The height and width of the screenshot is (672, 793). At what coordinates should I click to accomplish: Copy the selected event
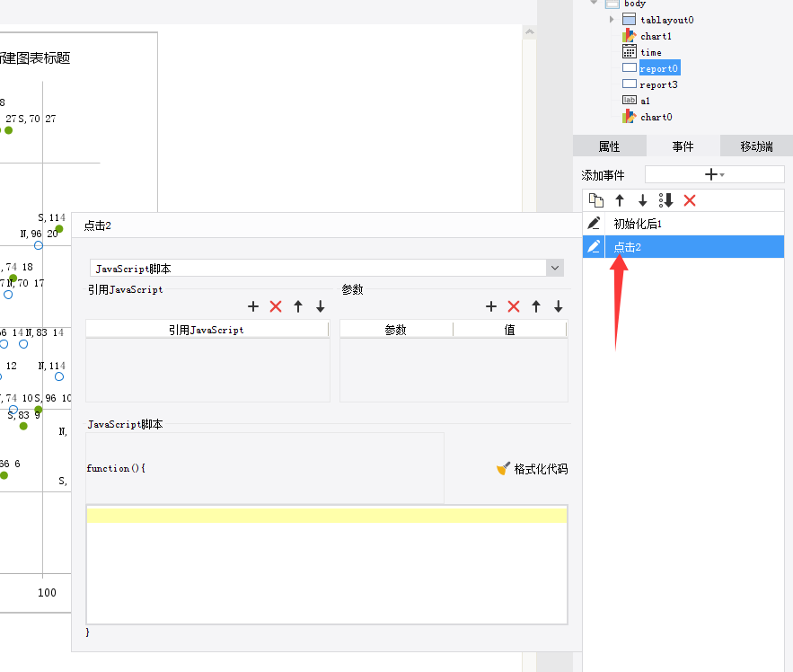(596, 201)
